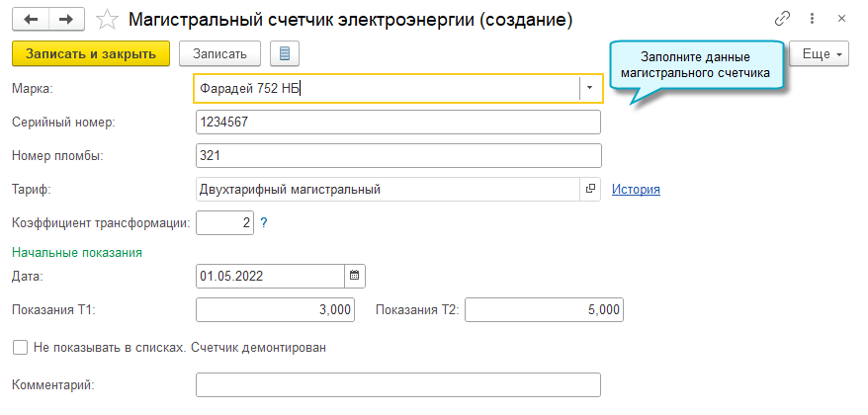
Task: Open calendar picker for Дата field
Action: pyautogui.click(x=355, y=276)
